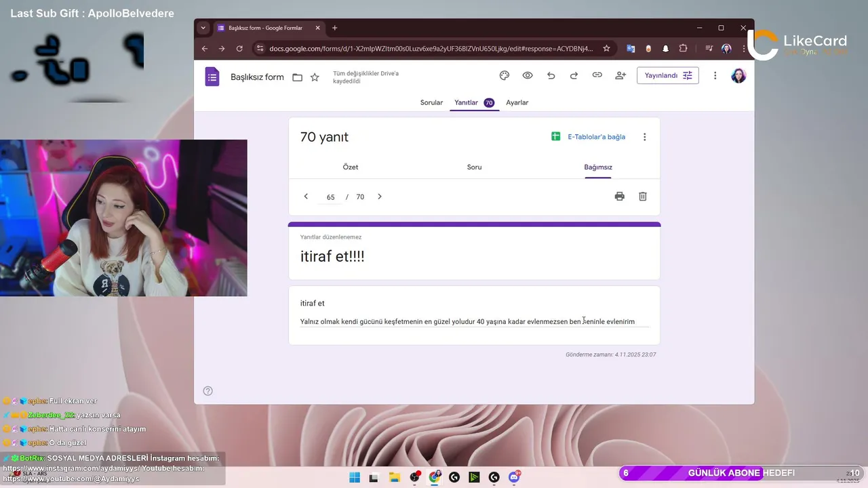Star the Başlıksız form

pyautogui.click(x=315, y=77)
